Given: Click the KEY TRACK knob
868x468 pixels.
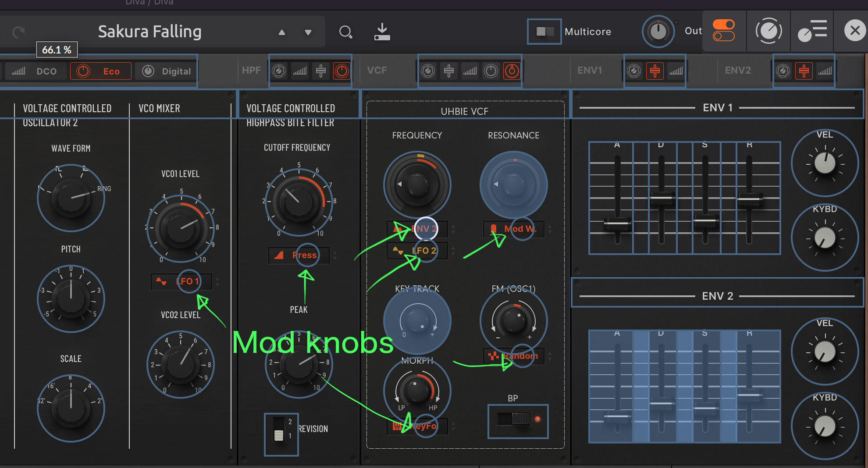Looking at the screenshot, I should (x=417, y=321).
